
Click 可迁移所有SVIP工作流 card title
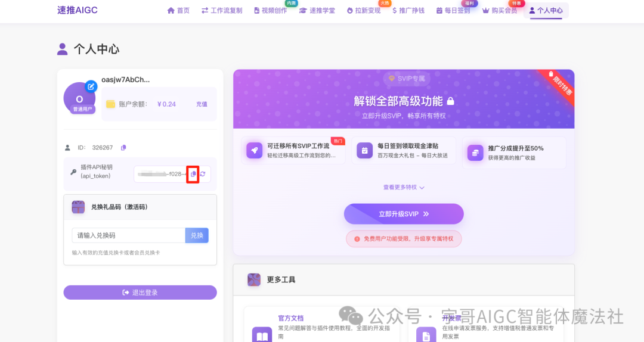[298, 146]
